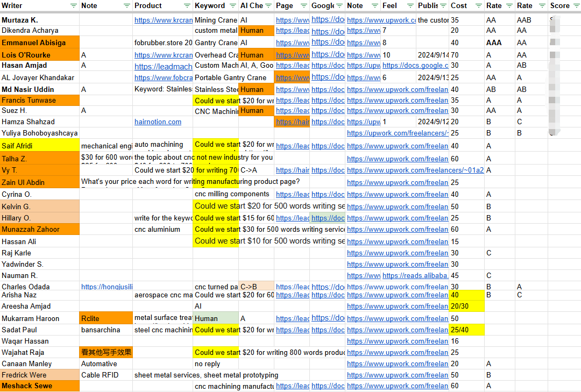
Task: Select the AAB rate in Murtaza K. row
Action: pos(532,20)
